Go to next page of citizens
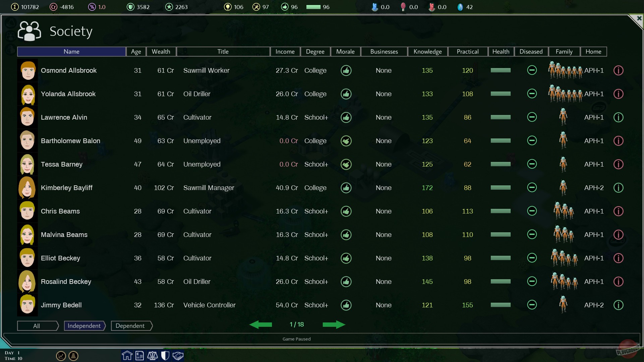This screenshot has height=362, width=644. [334, 324]
